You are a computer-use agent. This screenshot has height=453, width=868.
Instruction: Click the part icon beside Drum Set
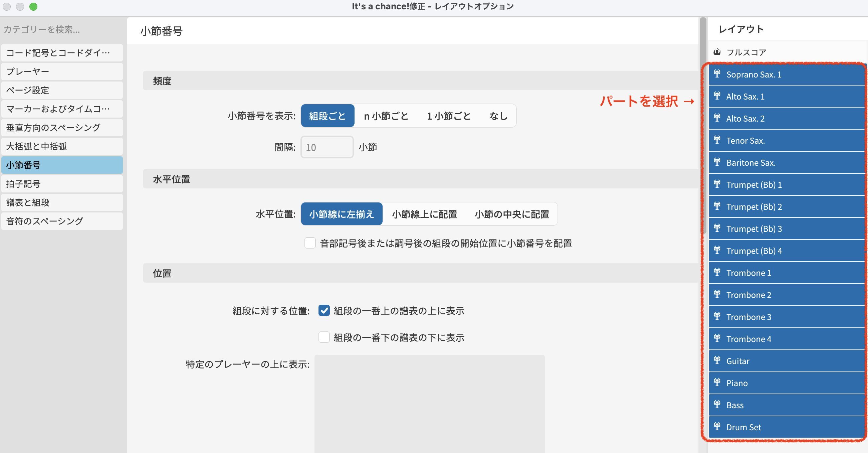coord(717,427)
